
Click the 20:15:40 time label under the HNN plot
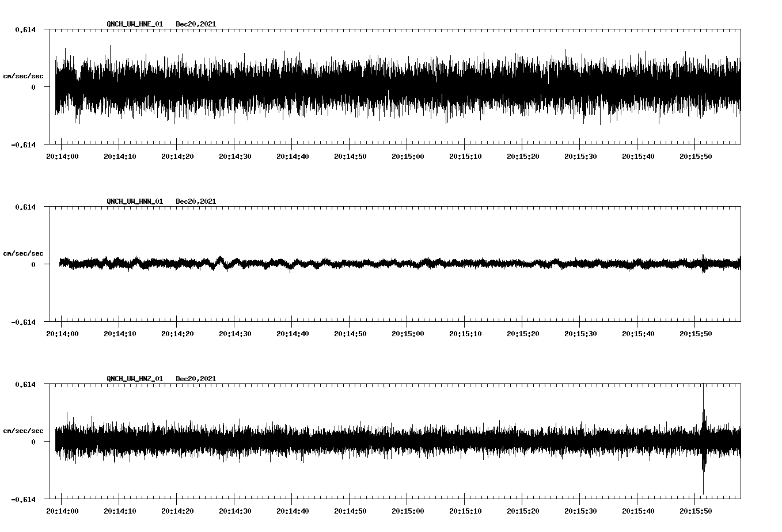coord(638,334)
